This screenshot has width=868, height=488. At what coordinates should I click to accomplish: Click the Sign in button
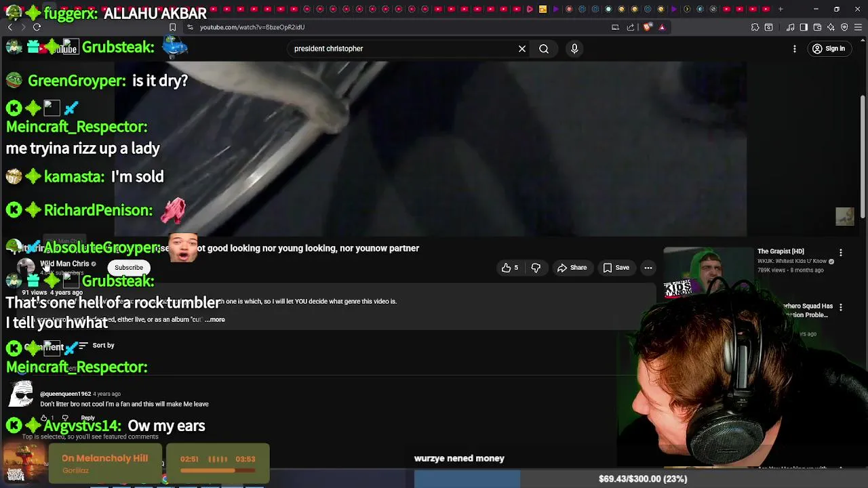click(x=829, y=49)
